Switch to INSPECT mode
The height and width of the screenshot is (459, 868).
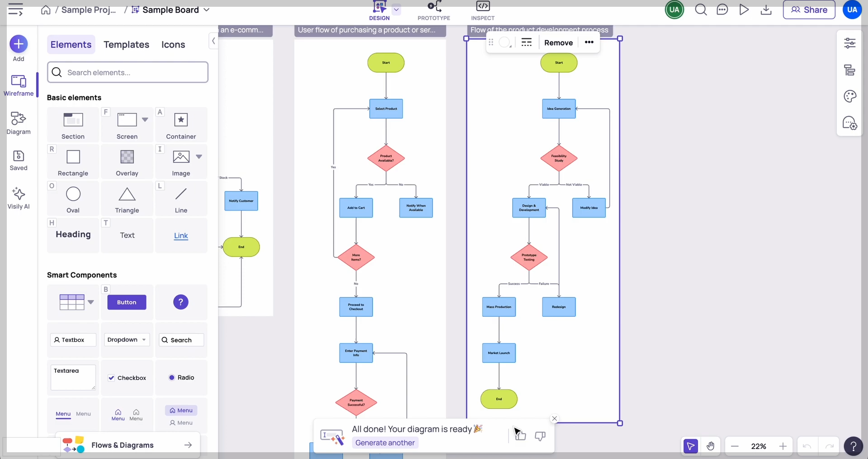[483, 11]
